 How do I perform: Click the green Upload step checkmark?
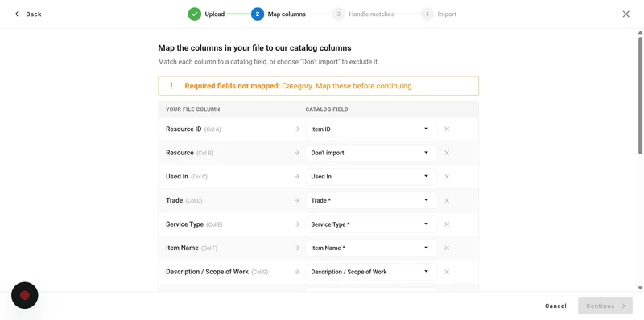click(x=195, y=14)
